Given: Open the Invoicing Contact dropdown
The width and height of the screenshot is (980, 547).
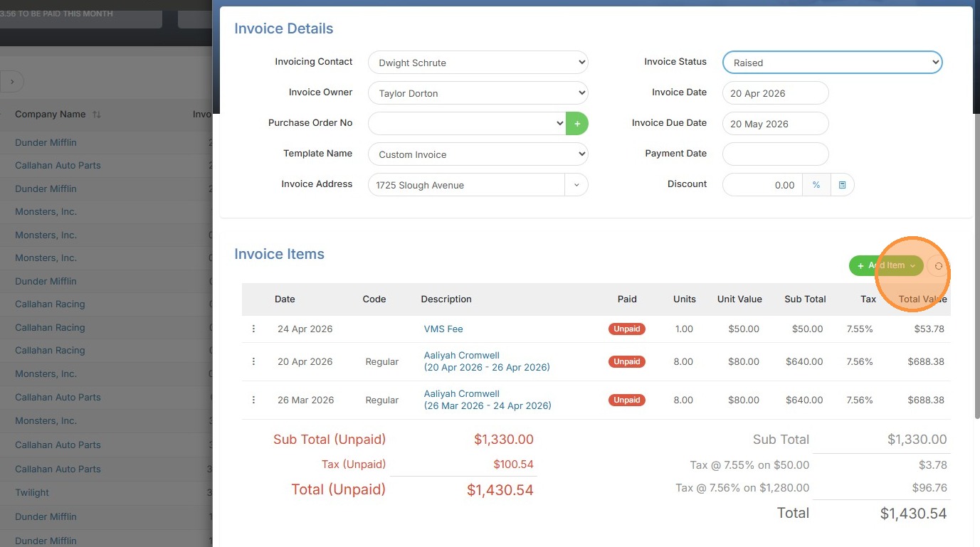Looking at the screenshot, I should (x=478, y=63).
